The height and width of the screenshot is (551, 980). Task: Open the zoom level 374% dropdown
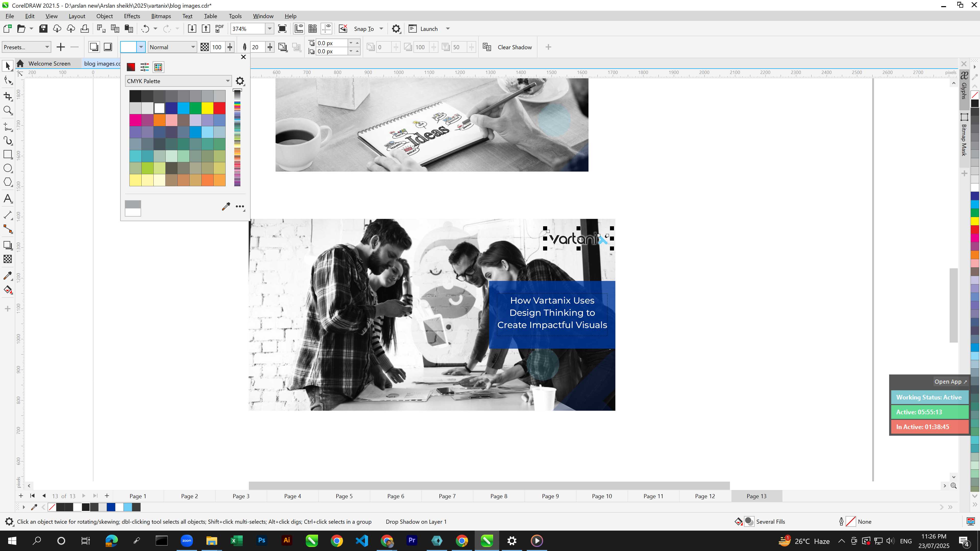[269, 29]
